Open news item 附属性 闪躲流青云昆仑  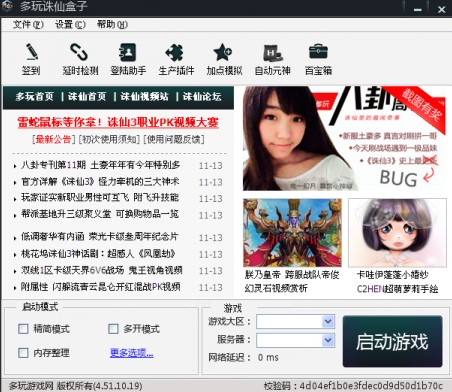point(101,287)
